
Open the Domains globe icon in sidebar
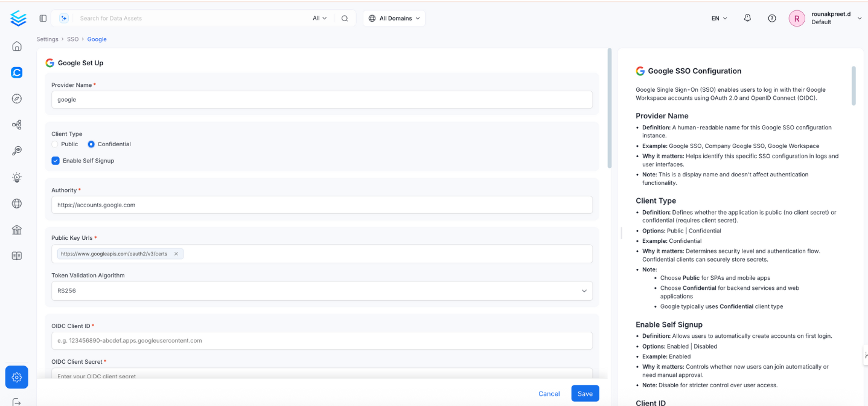(x=17, y=204)
